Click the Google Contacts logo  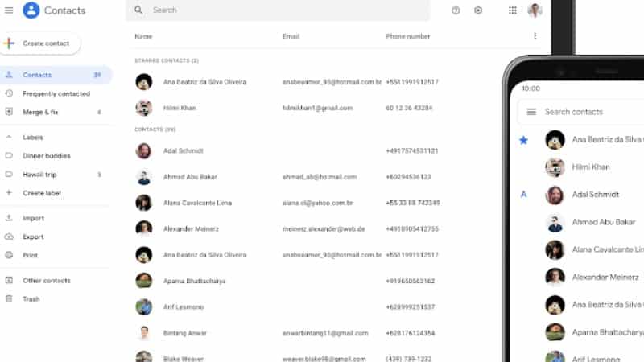click(31, 10)
